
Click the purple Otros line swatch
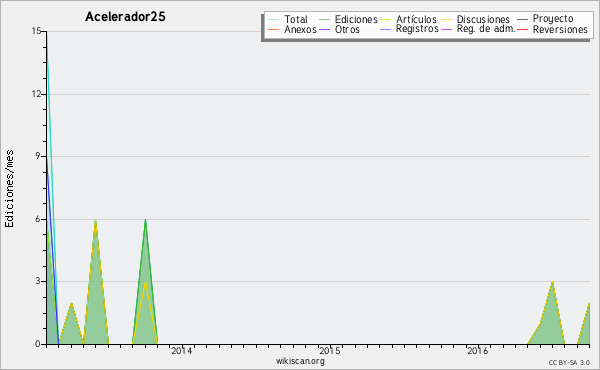324,29
